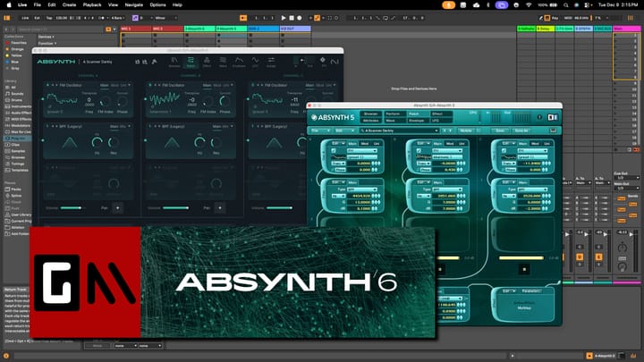Click first channel Pan control in Absynth 6
The height and width of the screenshot is (362, 644).
117,208
